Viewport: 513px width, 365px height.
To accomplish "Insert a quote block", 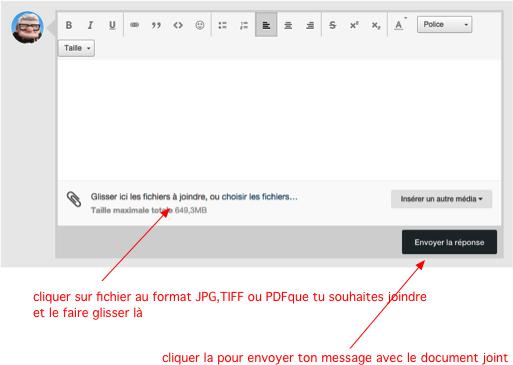I will pyautogui.click(x=156, y=25).
